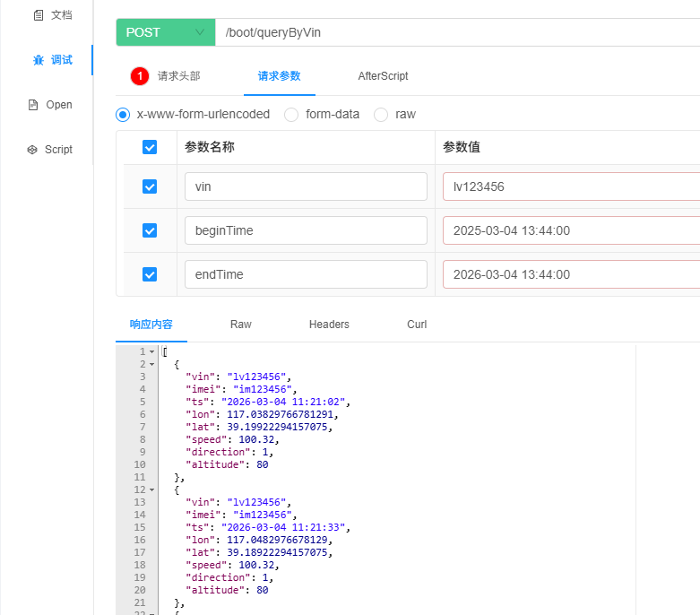Click the file icon beside Open
Image resolution: width=700 pixels, height=615 pixels.
click(x=33, y=105)
